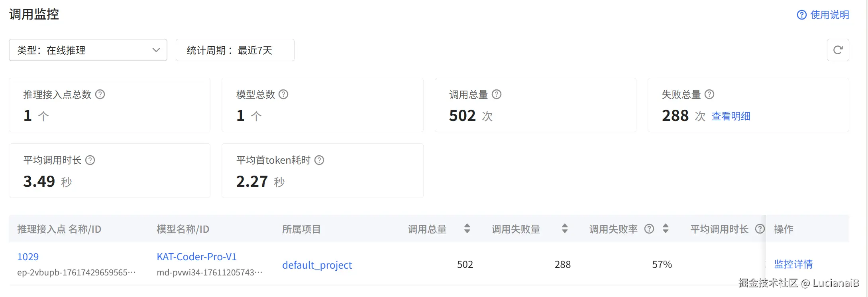Image resolution: width=868 pixels, height=297 pixels.
Task: Click 监控详情 in the operations column
Action: point(793,264)
